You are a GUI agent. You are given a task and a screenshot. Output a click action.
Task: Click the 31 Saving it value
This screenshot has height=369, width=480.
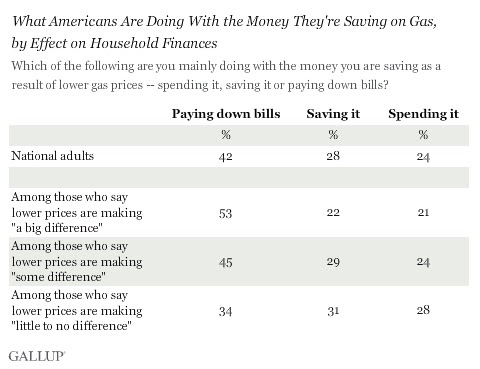pyautogui.click(x=333, y=311)
